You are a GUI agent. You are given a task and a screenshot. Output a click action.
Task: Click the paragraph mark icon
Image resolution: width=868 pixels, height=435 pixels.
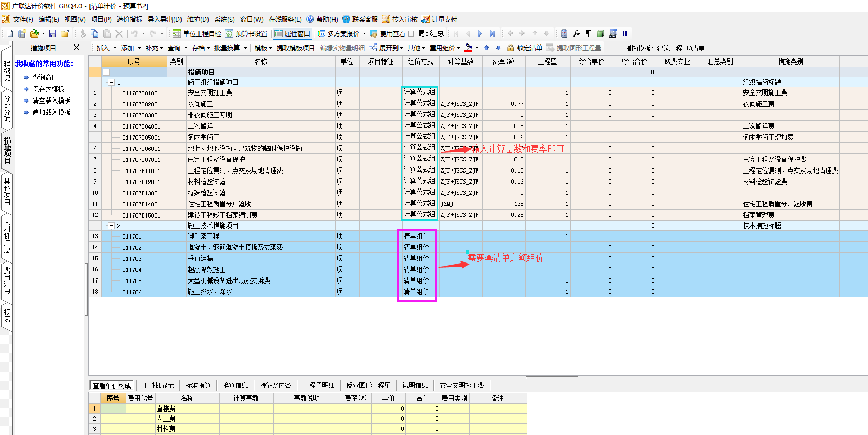tap(589, 33)
